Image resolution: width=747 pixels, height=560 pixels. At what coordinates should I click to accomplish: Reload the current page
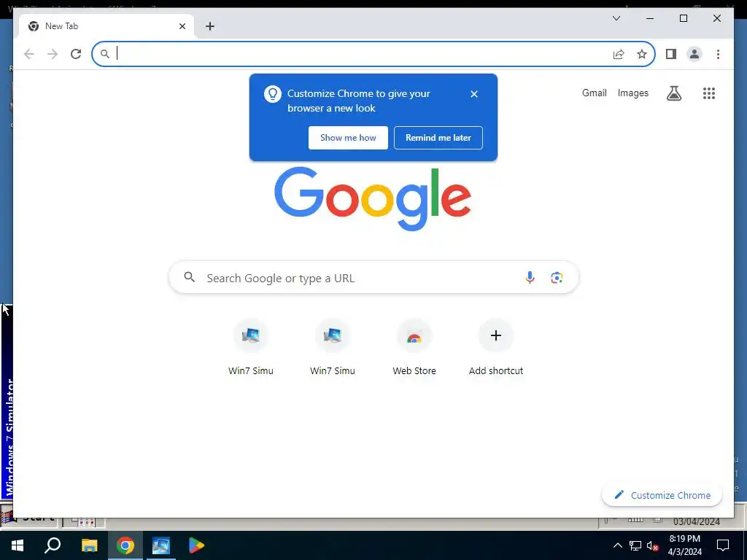(76, 54)
